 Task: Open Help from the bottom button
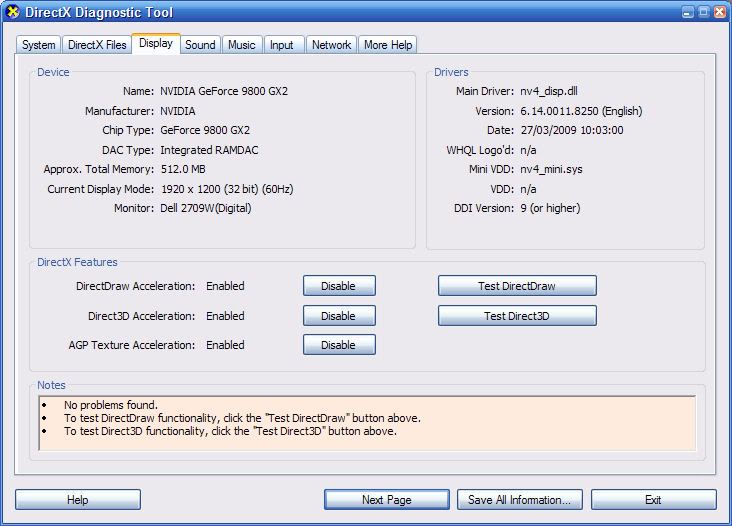78,500
